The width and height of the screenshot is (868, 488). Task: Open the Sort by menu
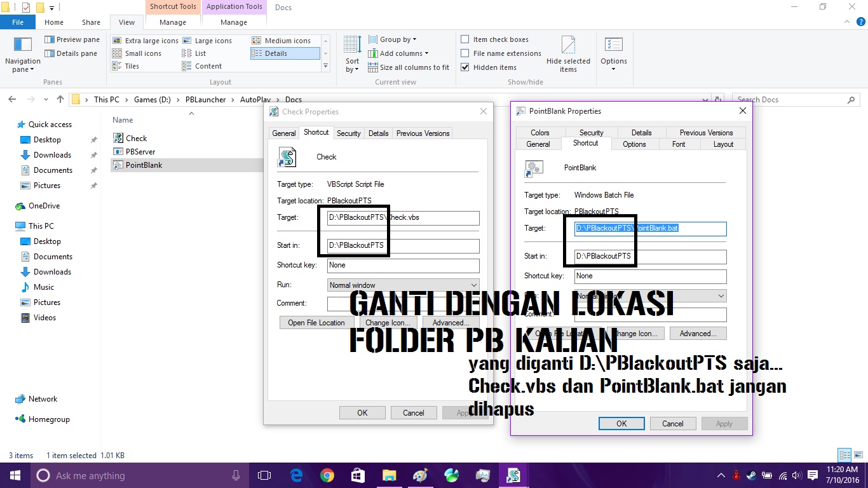[x=352, y=55]
